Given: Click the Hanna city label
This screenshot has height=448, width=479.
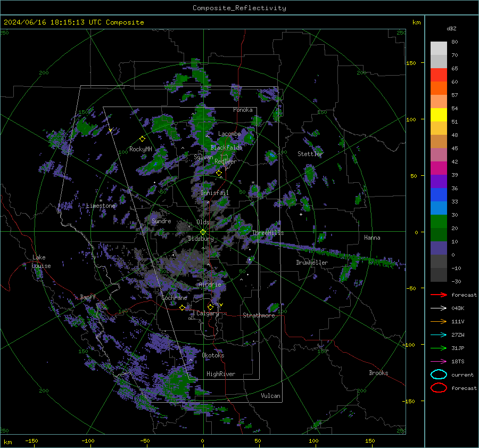Looking at the screenshot, I should coord(372,238).
